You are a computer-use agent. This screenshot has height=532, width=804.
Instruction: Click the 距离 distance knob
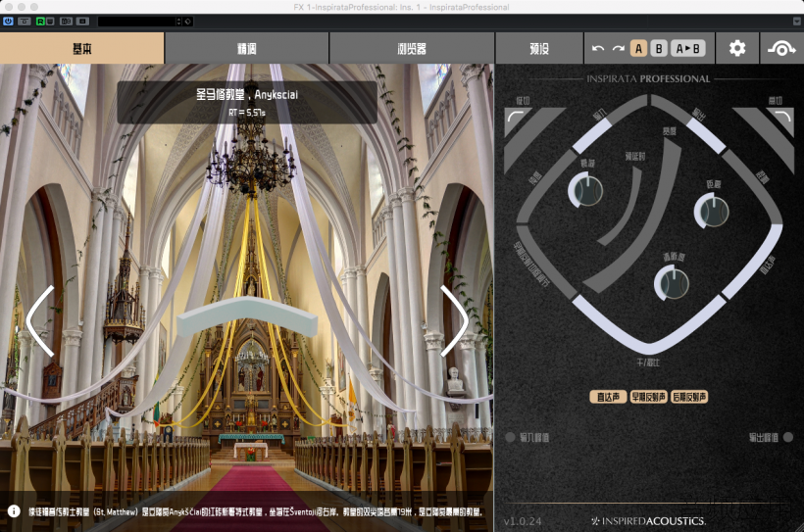click(712, 212)
